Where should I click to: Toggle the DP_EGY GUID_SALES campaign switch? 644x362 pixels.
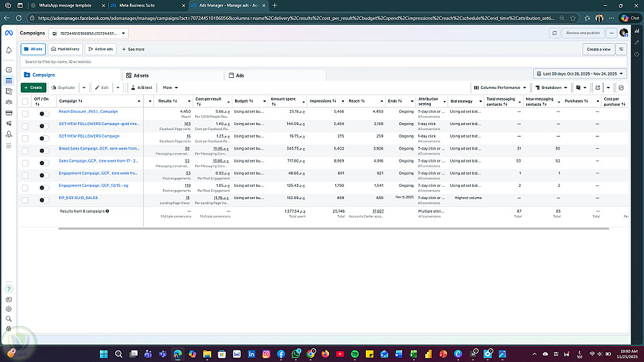pyautogui.click(x=44, y=200)
